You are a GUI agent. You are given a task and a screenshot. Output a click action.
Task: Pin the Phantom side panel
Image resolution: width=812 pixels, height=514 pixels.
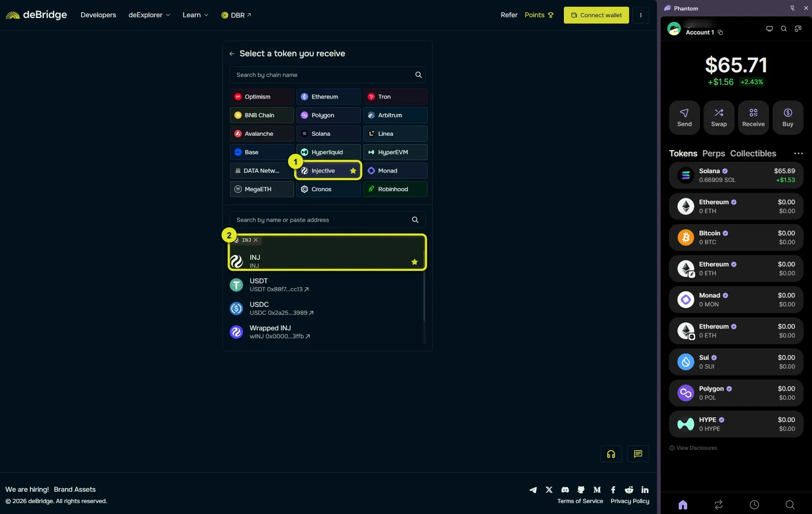pos(792,8)
